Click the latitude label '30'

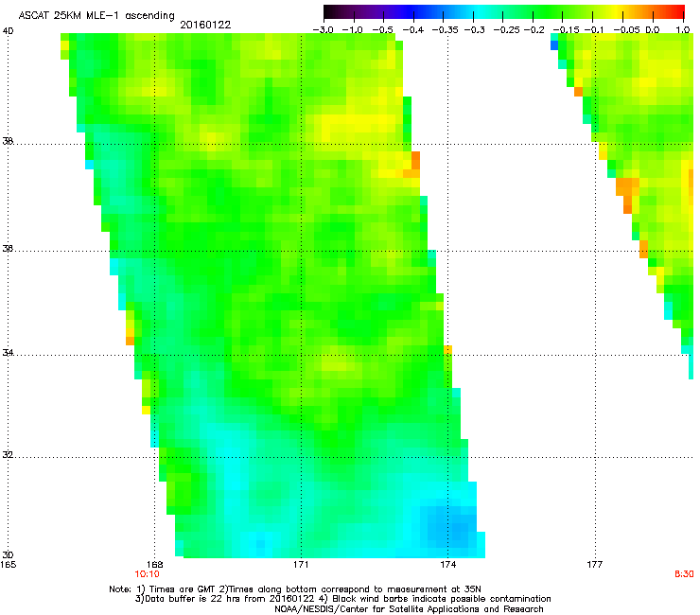coord(8,555)
